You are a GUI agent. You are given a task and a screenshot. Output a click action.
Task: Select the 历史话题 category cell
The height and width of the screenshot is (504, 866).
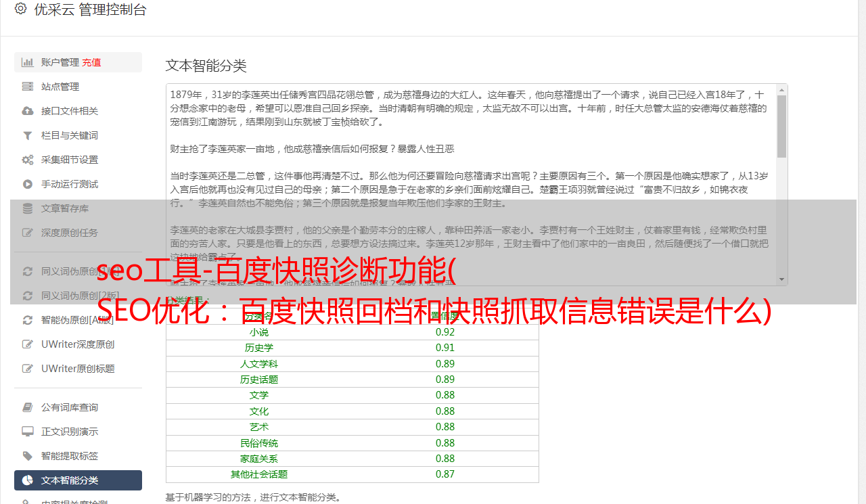tap(259, 380)
